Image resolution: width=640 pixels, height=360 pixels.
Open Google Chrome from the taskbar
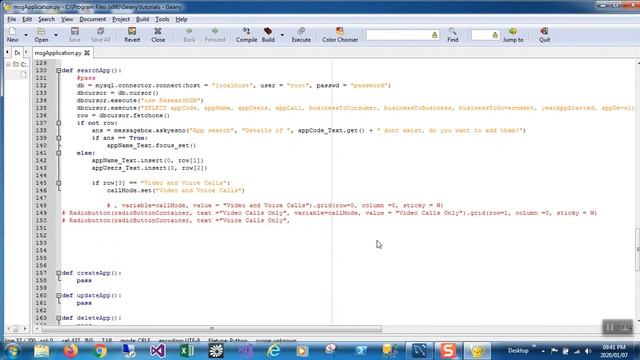100,351
